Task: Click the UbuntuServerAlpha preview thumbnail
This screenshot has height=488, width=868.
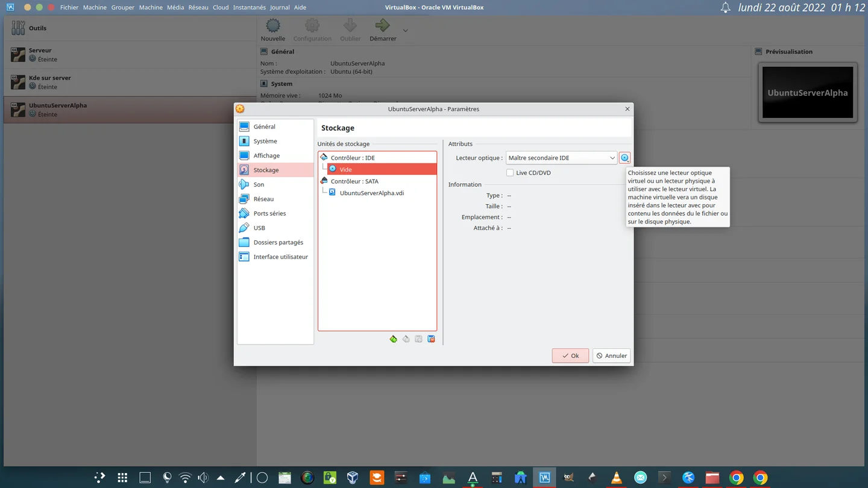Action: [808, 93]
